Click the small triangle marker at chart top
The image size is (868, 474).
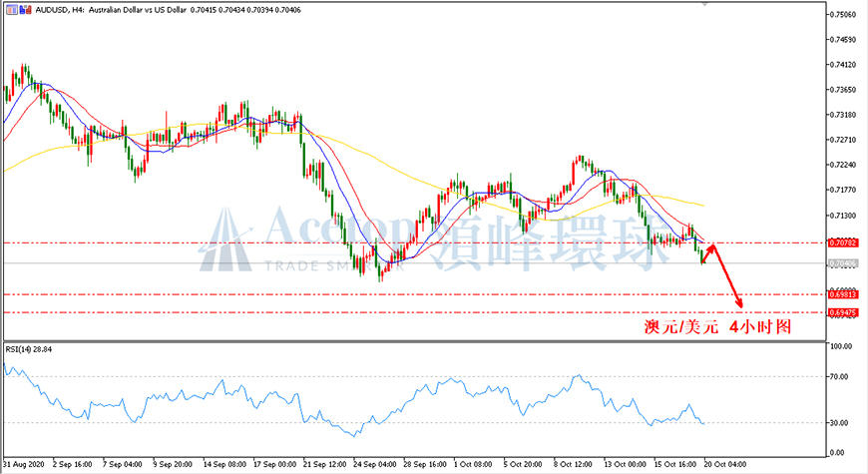704,3
